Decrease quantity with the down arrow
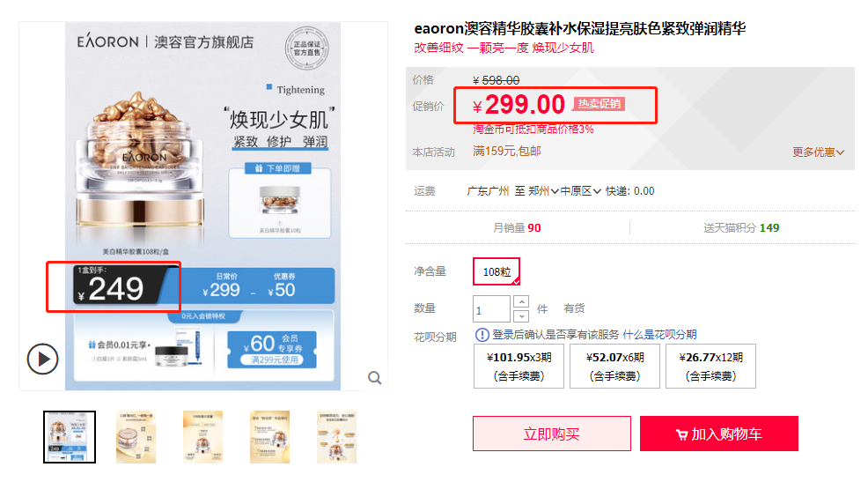This screenshot has width=868, height=482. 521,315
